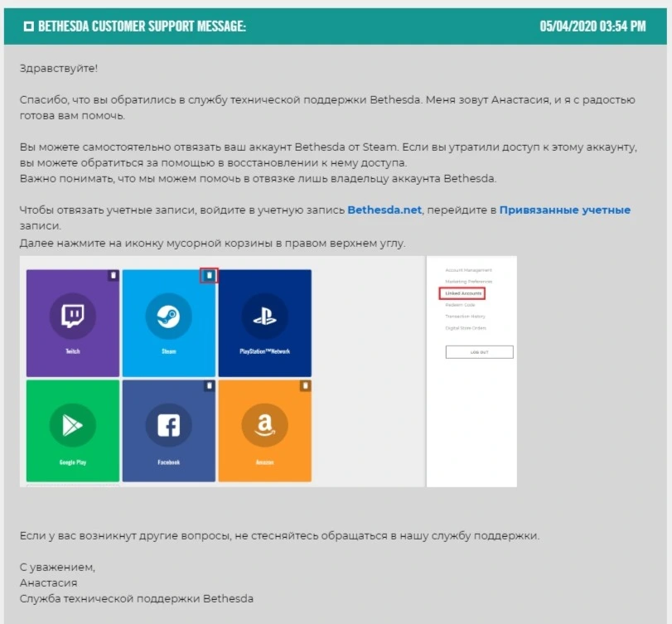672x624 pixels.
Task: Open Digital Store Orders in the side menu
Action: coord(466,328)
